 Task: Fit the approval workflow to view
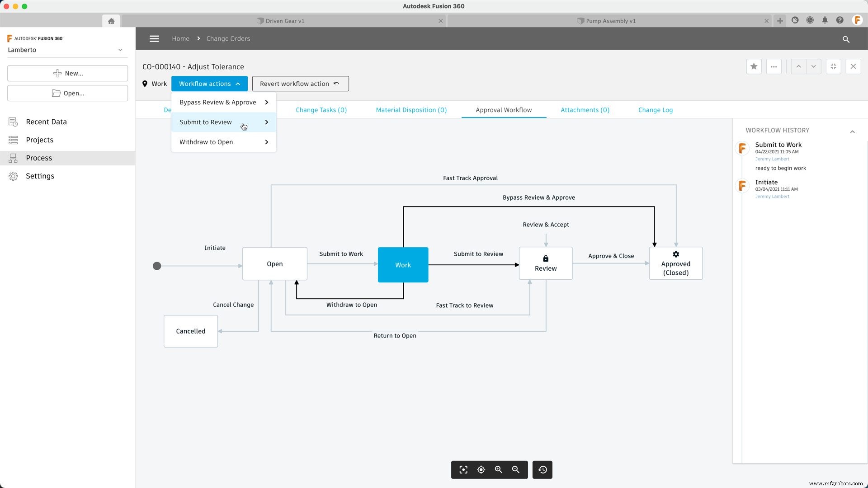pyautogui.click(x=463, y=469)
